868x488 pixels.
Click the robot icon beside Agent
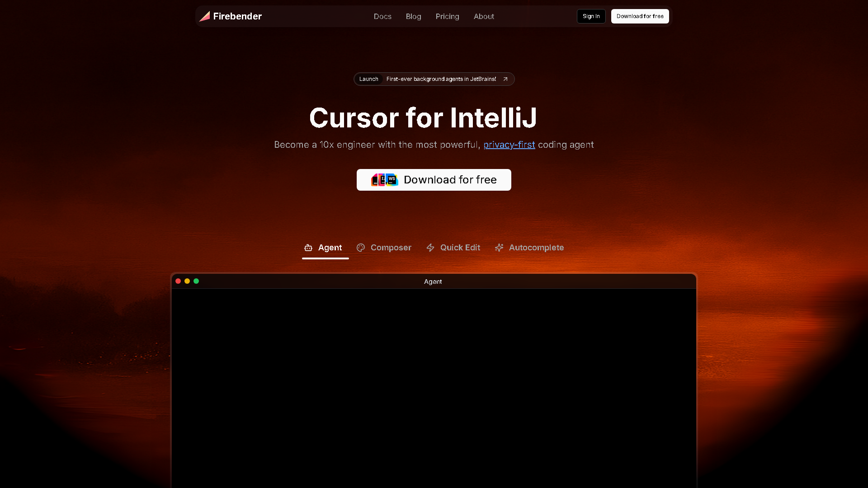[308, 248]
